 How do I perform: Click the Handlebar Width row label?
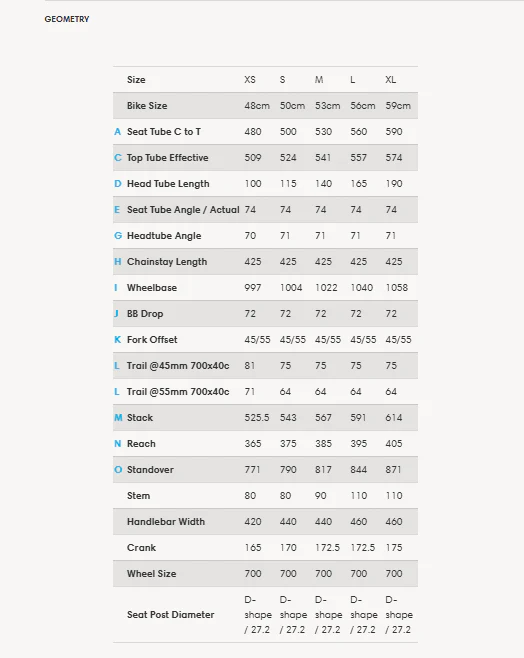coord(166,522)
